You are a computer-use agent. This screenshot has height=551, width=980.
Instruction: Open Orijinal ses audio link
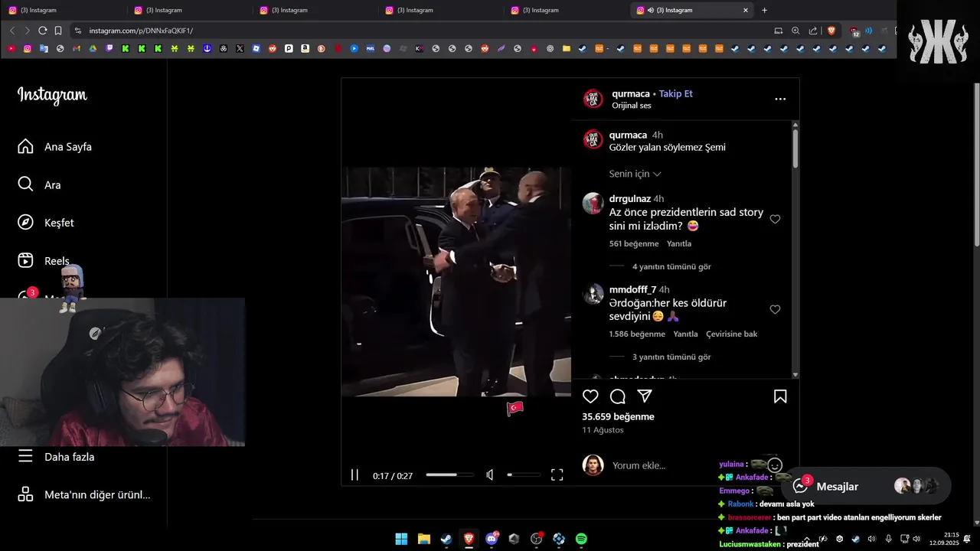[632, 106]
